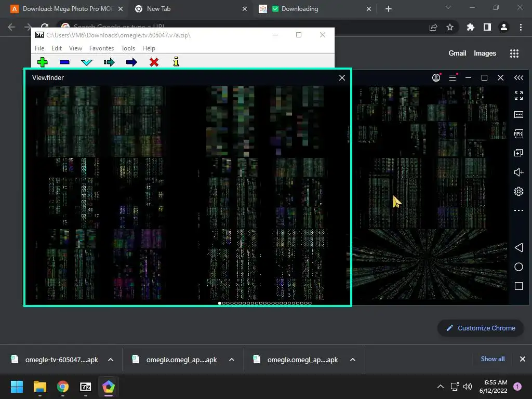The width and height of the screenshot is (532, 399).
Task: Click the Install APK icon in sidebar
Action: click(x=518, y=134)
